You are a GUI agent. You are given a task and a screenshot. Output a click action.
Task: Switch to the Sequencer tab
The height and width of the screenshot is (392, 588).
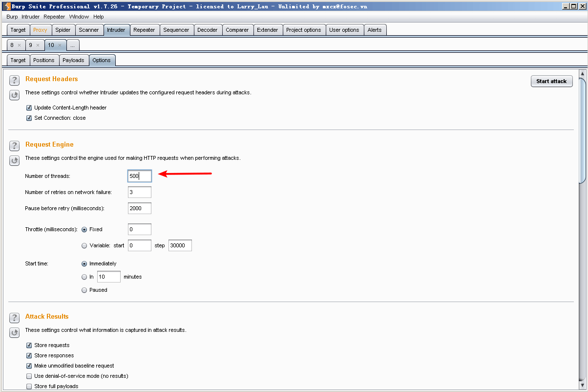pos(176,30)
